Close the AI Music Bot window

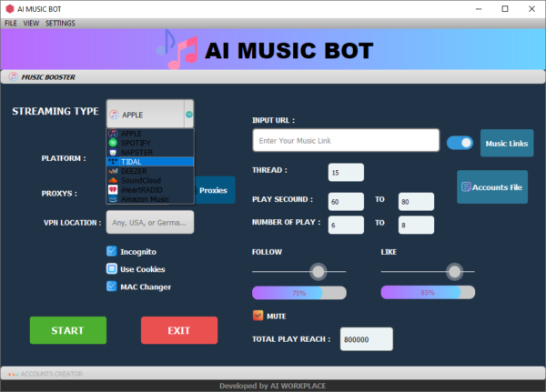tap(531, 9)
